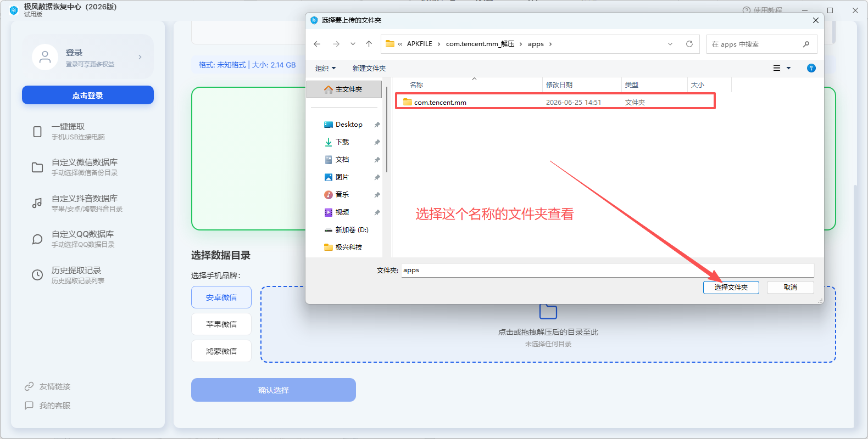Click the 确认选择 button
The height and width of the screenshot is (439, 868).
point(274,390)
